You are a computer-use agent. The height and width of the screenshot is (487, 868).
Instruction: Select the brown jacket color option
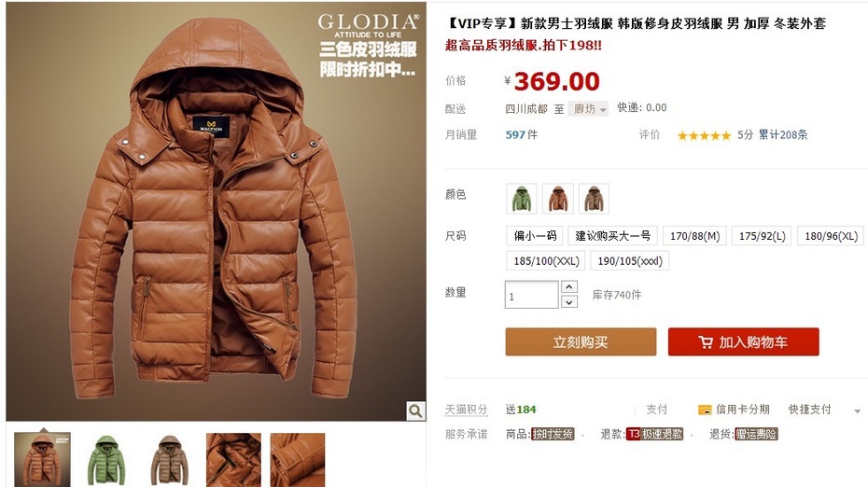[x=594, y=199]
